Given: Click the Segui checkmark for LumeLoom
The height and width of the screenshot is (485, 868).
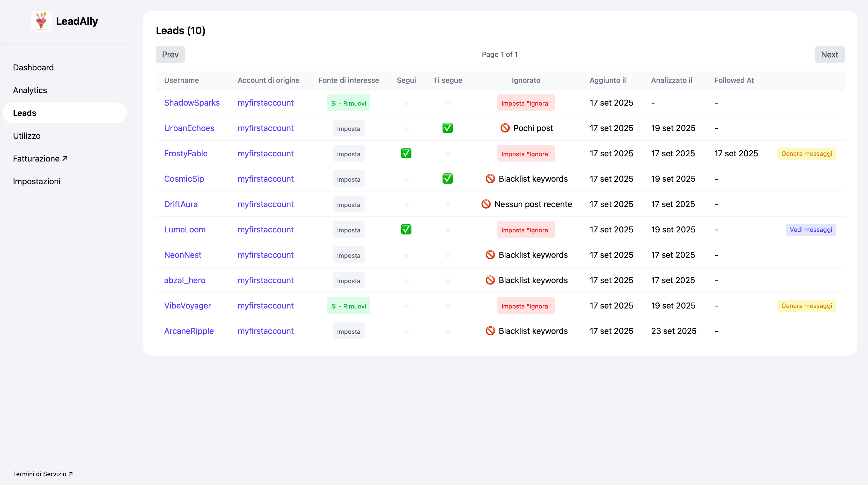Looking at the screenshot, I should pos(406,229).
